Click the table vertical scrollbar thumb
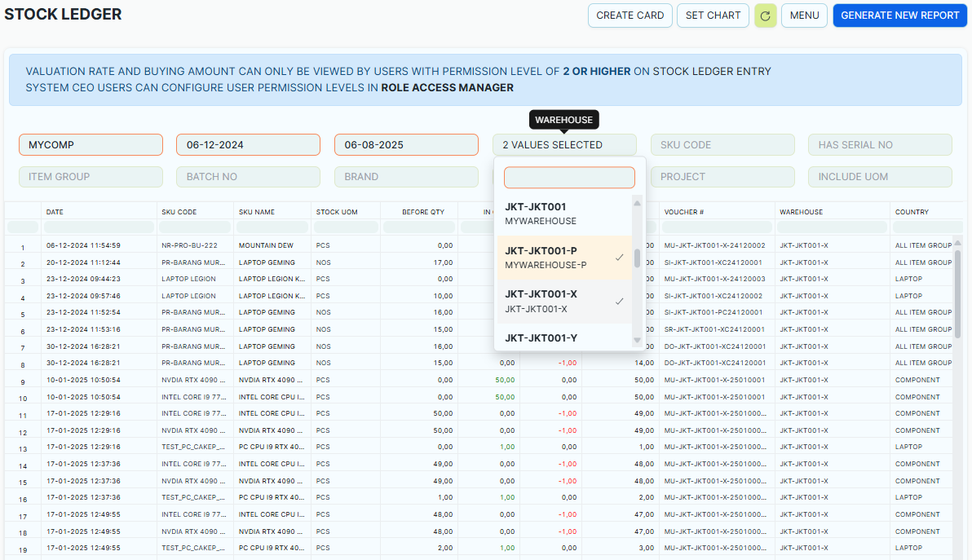The width and height of the screenshot is (972, 560). (x=957, y=293)
